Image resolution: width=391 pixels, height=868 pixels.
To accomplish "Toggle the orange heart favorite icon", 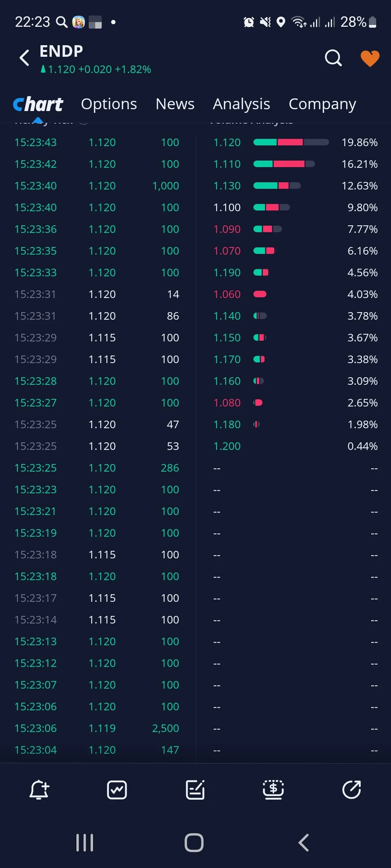I will point(370,58).
